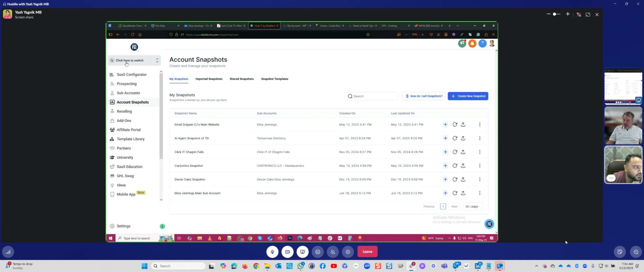Image resolution: width=644 pixels, height=272 pixels.
Task: Collapse the sidebar with green arrow
Action: click(162, 226)
